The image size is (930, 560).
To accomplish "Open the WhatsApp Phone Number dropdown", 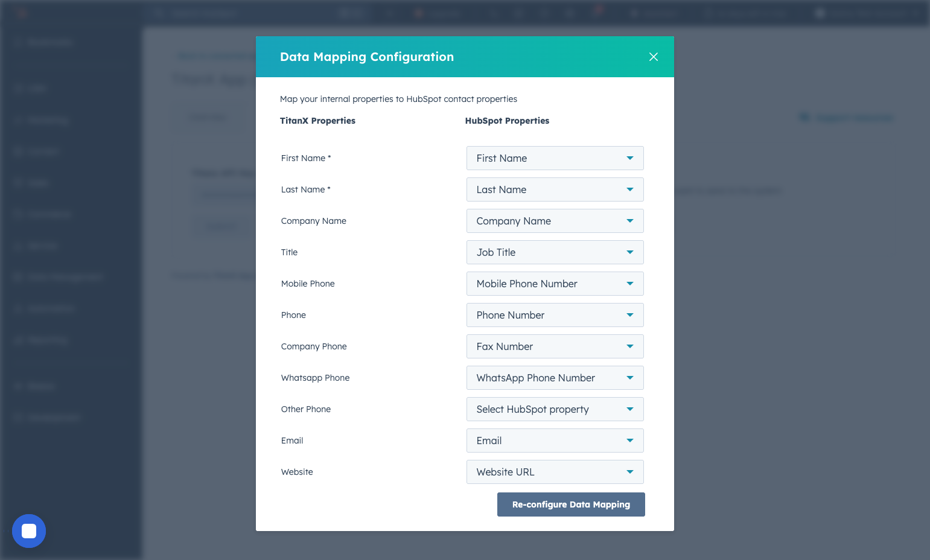I will [555, 378].
